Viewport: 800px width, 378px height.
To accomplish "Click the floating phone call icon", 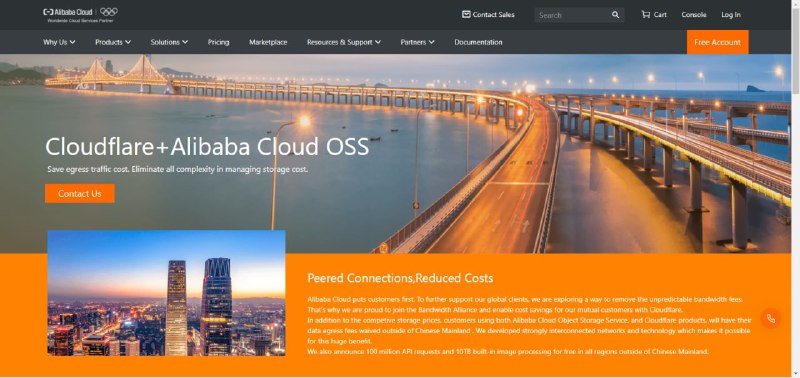I will pos(770,318).
